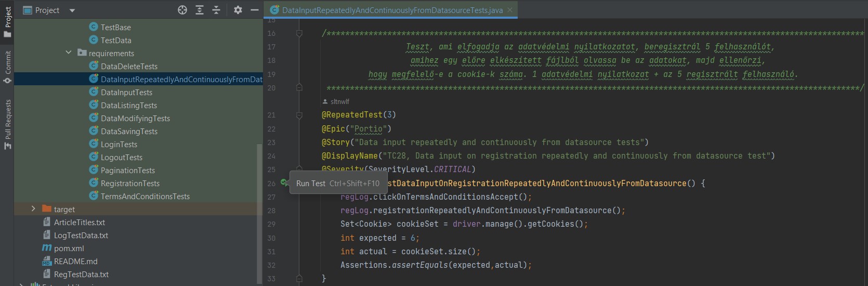
Task: Click the @Story annotation text
Action: 336,142
